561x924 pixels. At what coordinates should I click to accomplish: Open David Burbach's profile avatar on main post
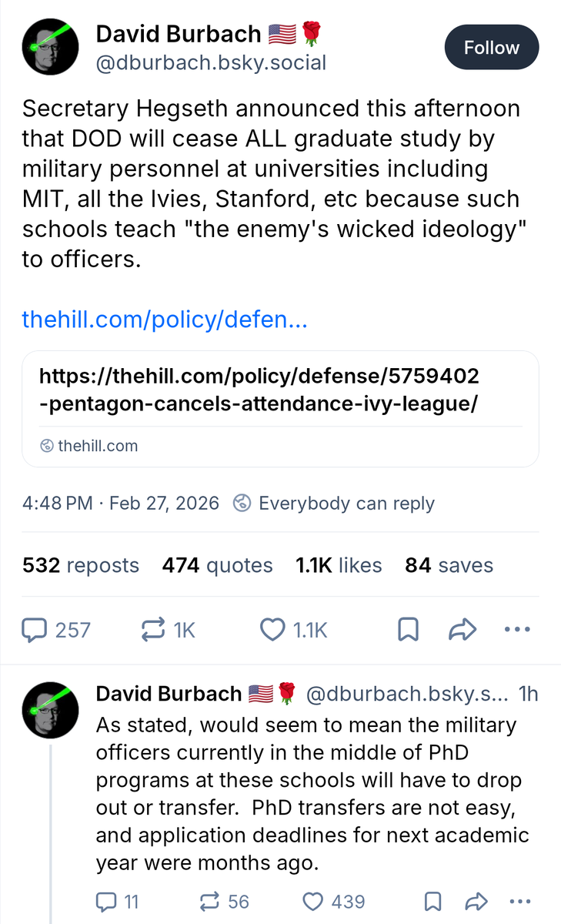[x=48, y=48]
